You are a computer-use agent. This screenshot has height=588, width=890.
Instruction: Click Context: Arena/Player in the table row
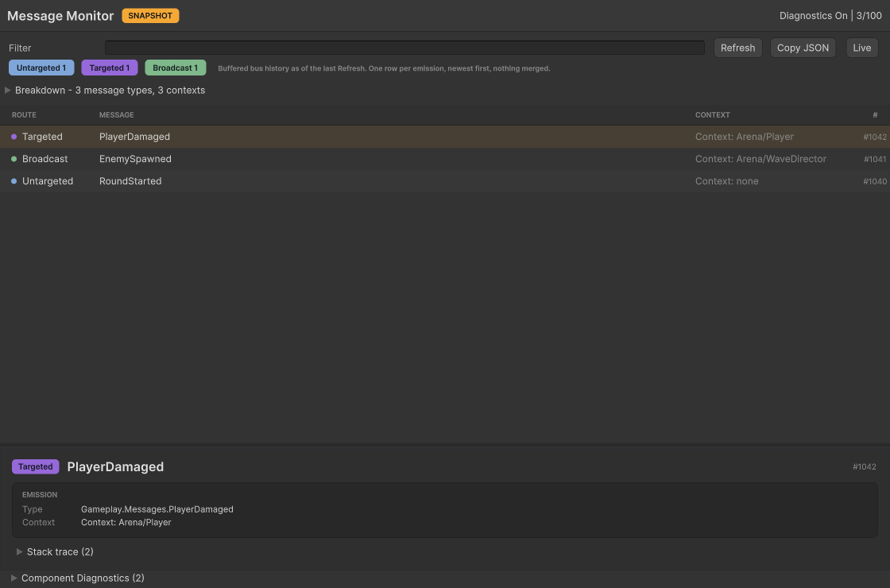click(744, 137)
